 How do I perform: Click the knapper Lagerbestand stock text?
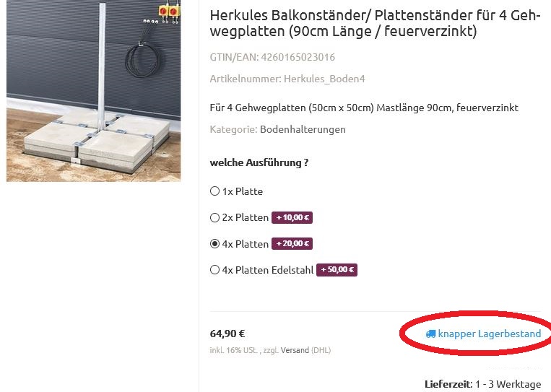tap(489, 334)
